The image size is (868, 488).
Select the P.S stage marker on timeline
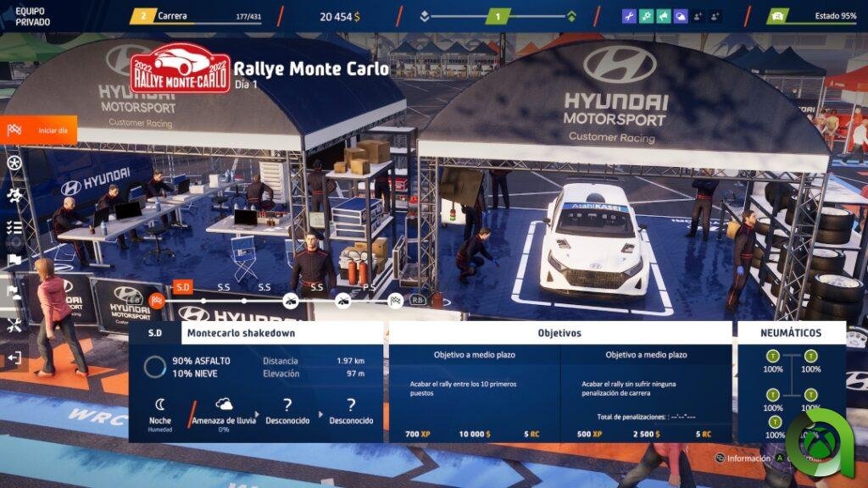coord(370,287)
